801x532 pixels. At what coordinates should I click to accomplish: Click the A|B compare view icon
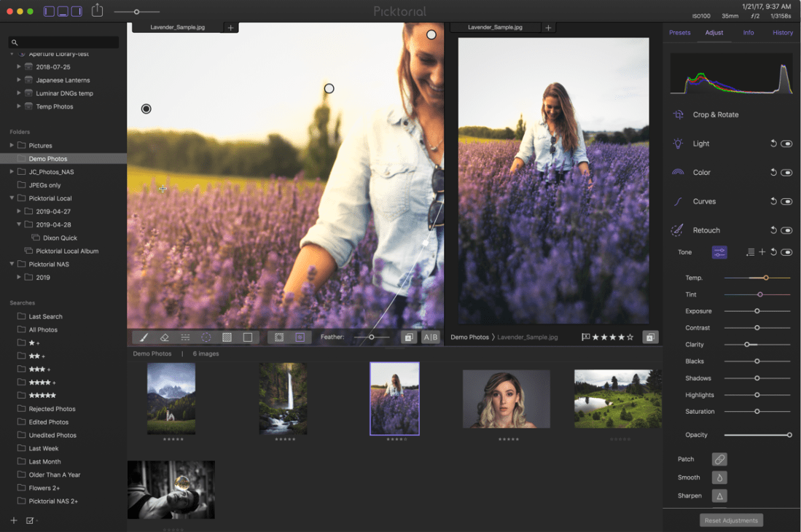pos(431,337)
